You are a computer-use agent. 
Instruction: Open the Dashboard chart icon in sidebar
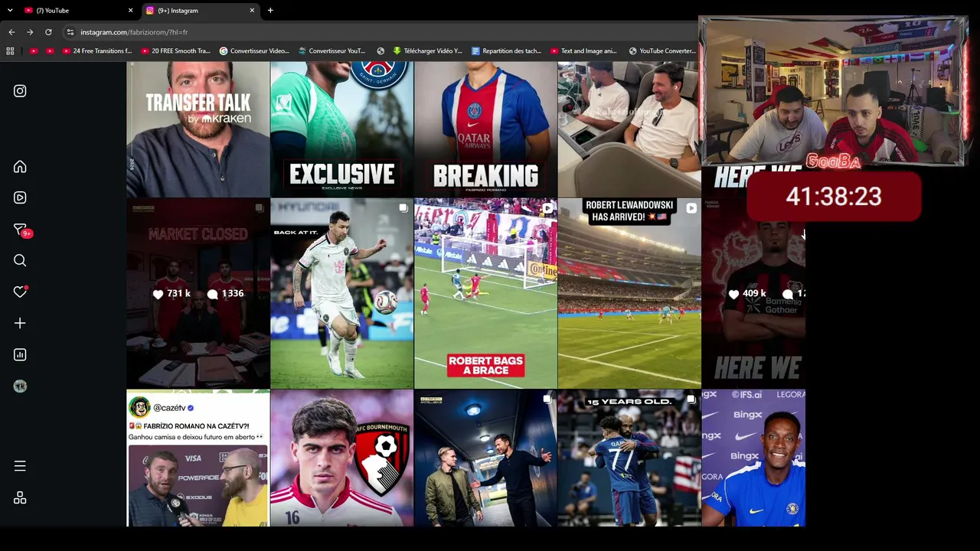tap(20, 354)
